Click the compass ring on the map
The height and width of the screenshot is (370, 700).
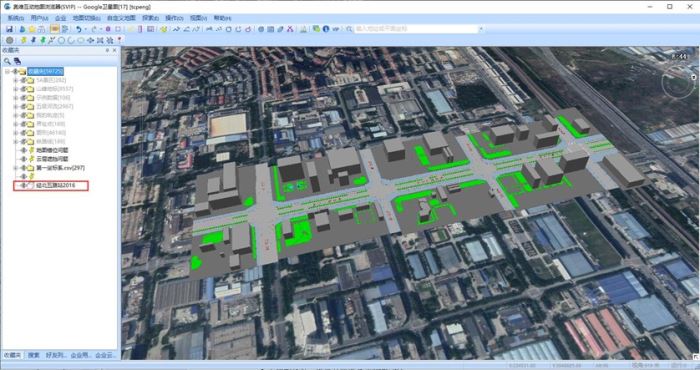pyautogui.click(x=678, y=83)
